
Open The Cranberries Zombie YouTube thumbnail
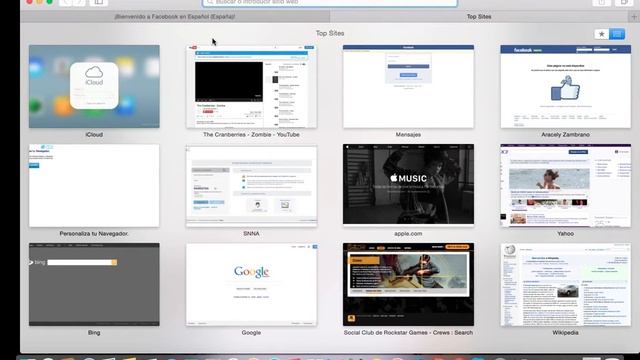pyautogui.click(x=251, y=87)
